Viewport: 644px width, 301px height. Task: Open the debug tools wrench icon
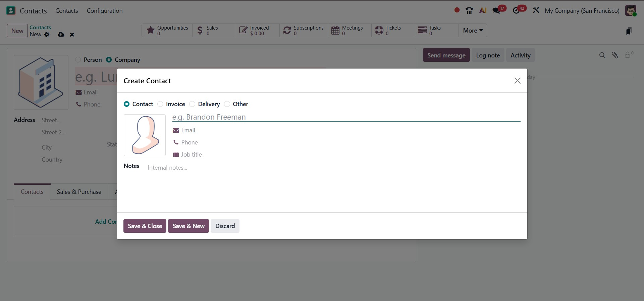tap(536, 10)
